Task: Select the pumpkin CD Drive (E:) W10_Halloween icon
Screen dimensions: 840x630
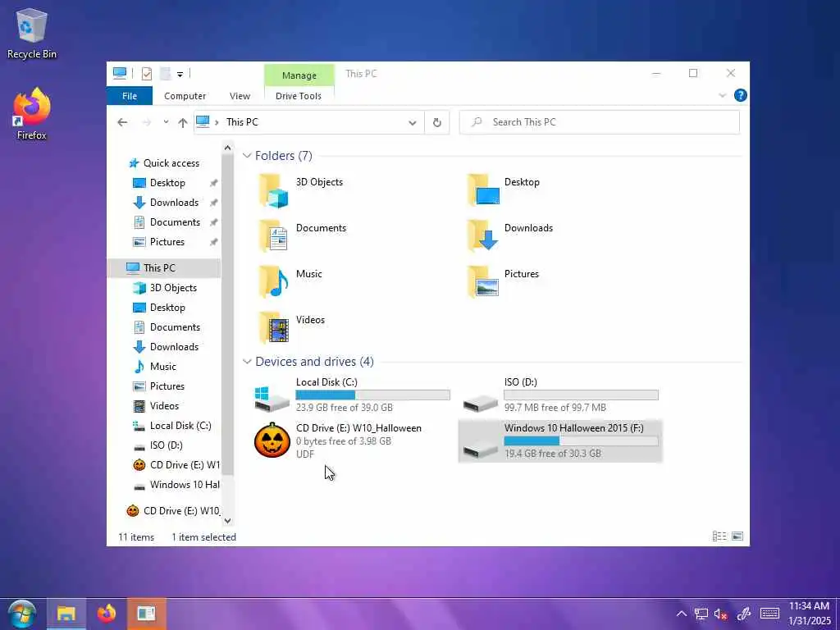Action: pyautogui.click(x=272, y=441)
